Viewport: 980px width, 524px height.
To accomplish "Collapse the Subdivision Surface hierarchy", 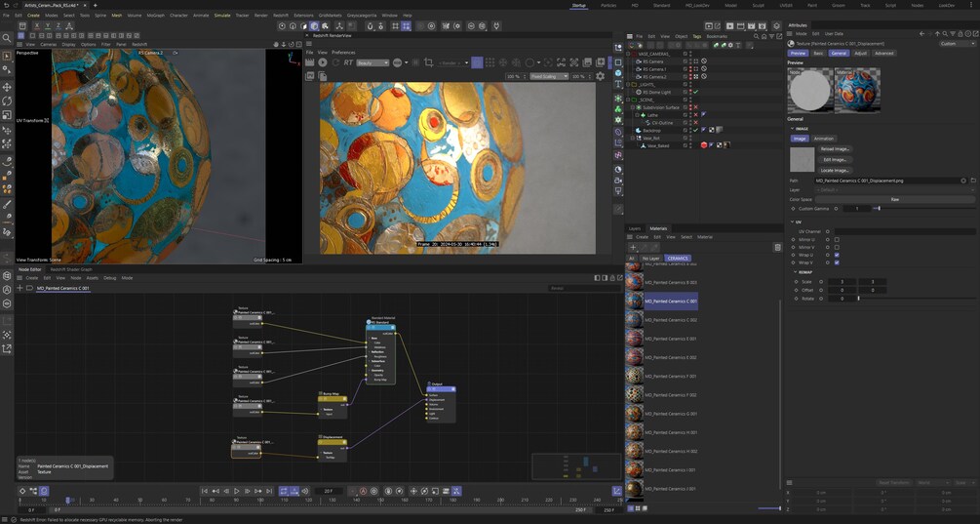I will (633, 107).
